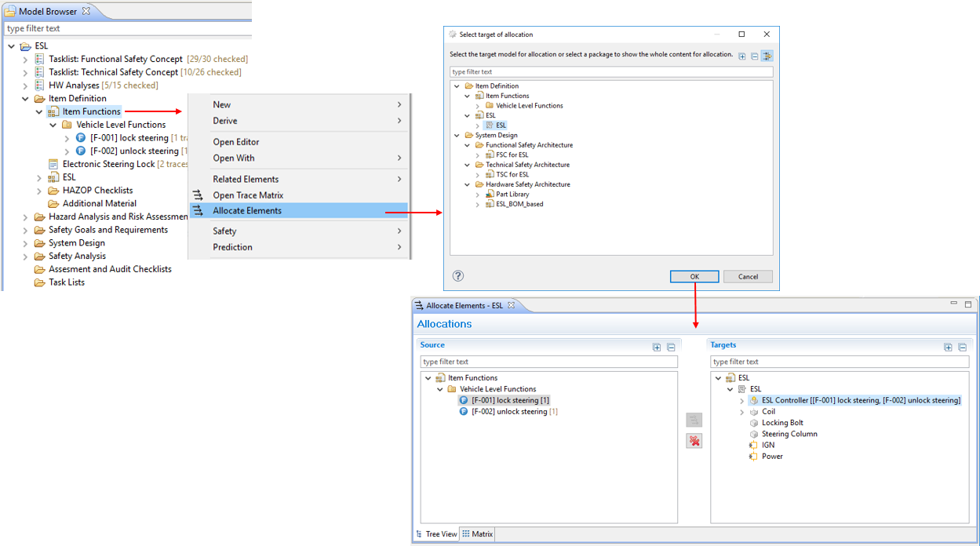Expand ESL Controller in Targets tree
The width and height of the screenshot is (980, 546).
click(x=741, y=400)
